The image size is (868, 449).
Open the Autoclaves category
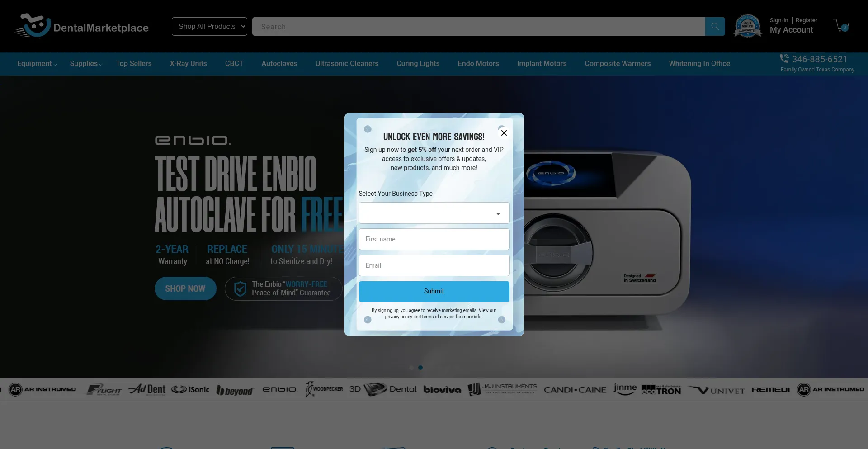point(279,64)
